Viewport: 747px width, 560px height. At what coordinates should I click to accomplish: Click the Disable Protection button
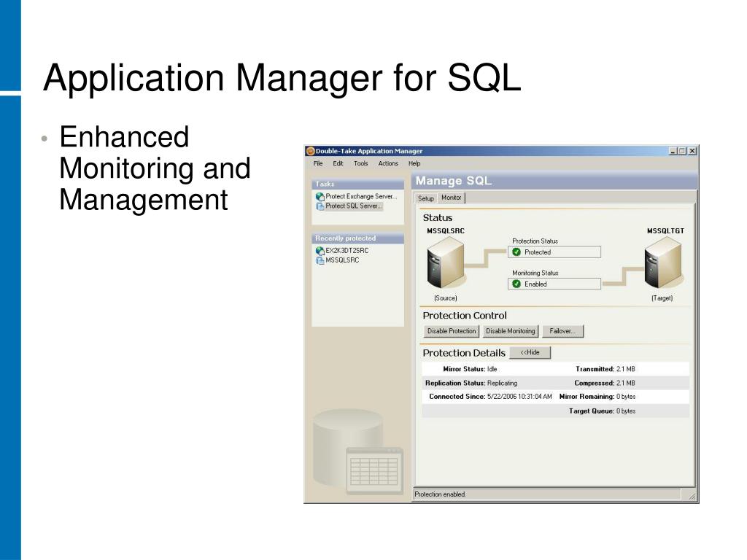point(451,331)
